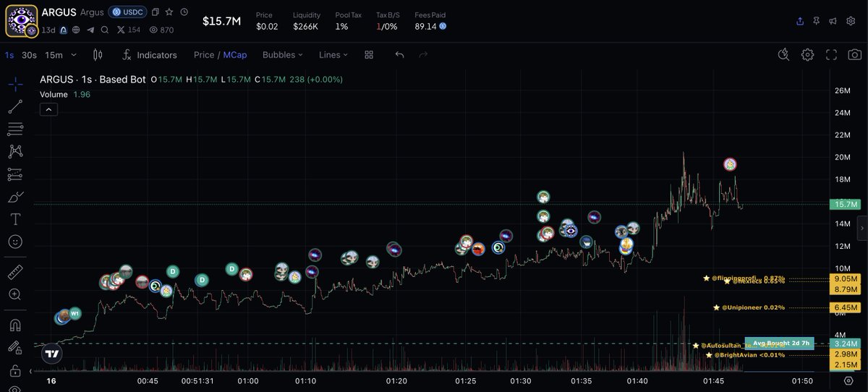The width and height of the screenshot is (868, 392).
Task: Click the magnifier search icon under ARGUS
Action: 105,30
